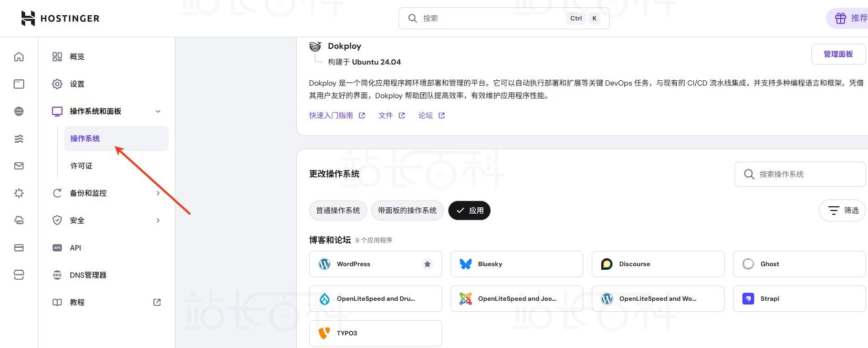Viewport: 868px width, 348px height.
Task: Expand the 备份和监控 menu section
Action: [158, 193]
